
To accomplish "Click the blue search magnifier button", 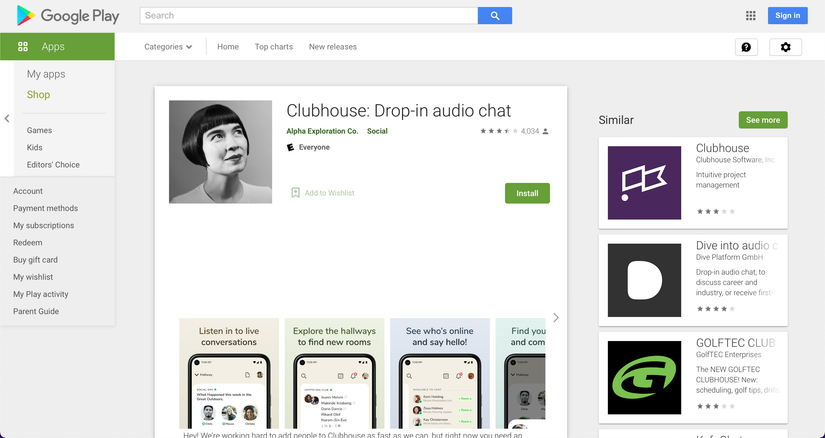I will (495, 16).
